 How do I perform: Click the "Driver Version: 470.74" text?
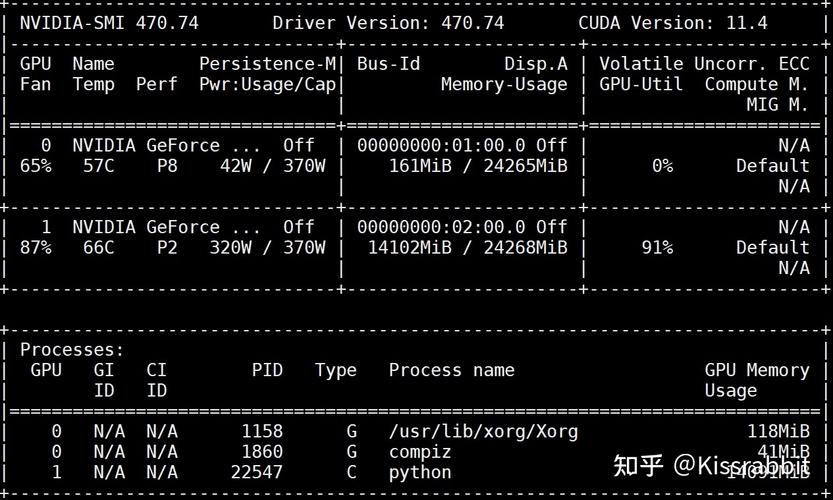[x=388, y=23]
